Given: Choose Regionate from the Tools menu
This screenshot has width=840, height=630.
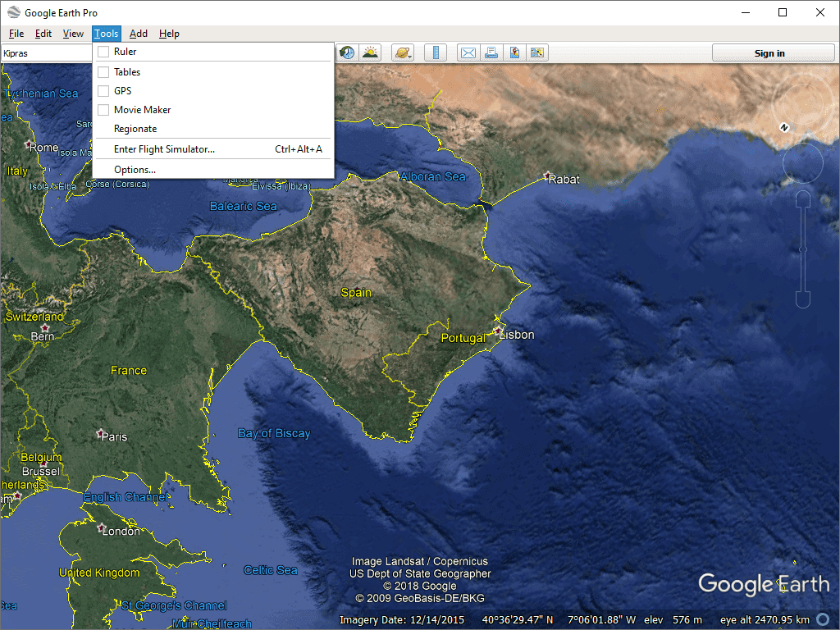Looking at the screenshot, I should [213, 129].
